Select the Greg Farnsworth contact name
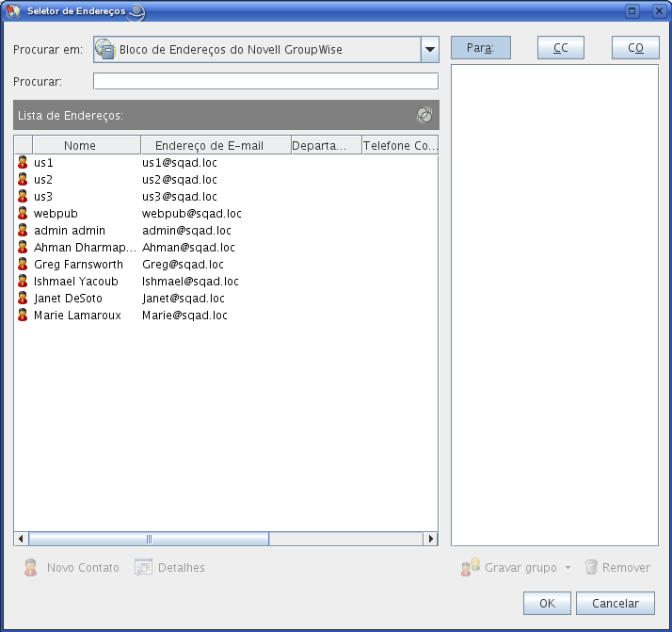Viewport: 672px width, 632px height. tap(78, 264)
